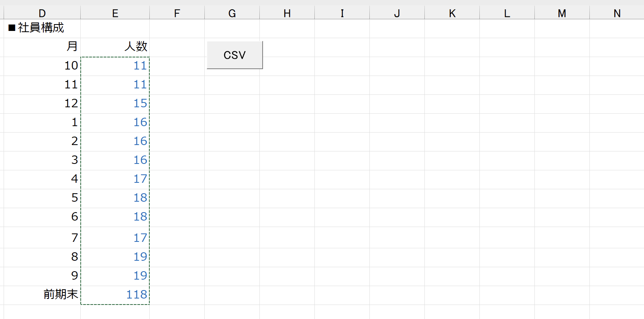Click headcount cell for month 7
This screenshot has height=319, width=644.
[x=115, y=238]
